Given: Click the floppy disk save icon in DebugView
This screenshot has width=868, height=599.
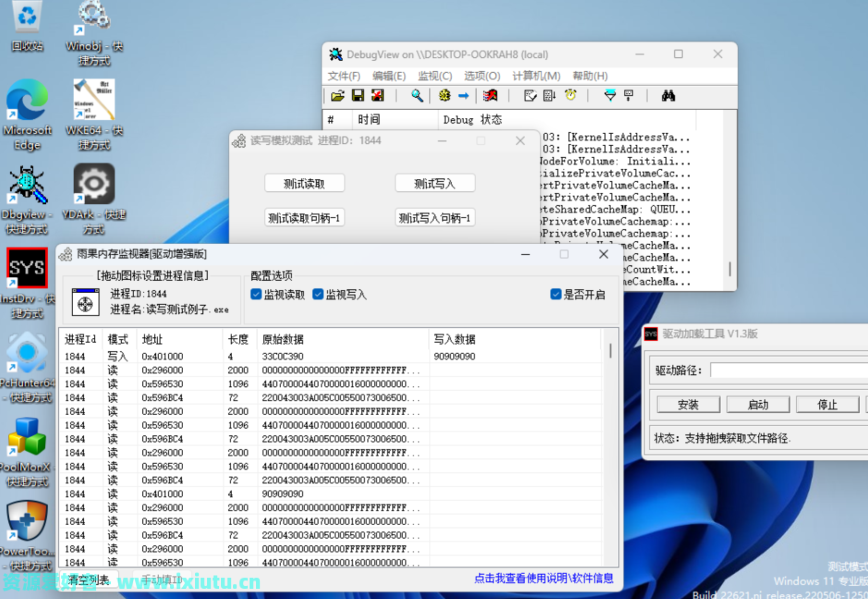Looking at the screenshot, I should 358,95.
